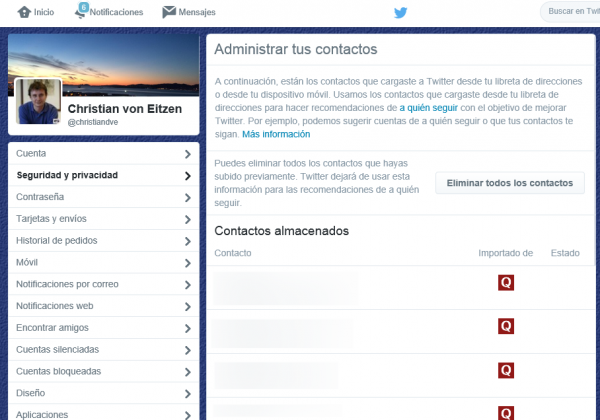
Task: Click the Administrar tus contactos heading
Action: tap(296, 49)
